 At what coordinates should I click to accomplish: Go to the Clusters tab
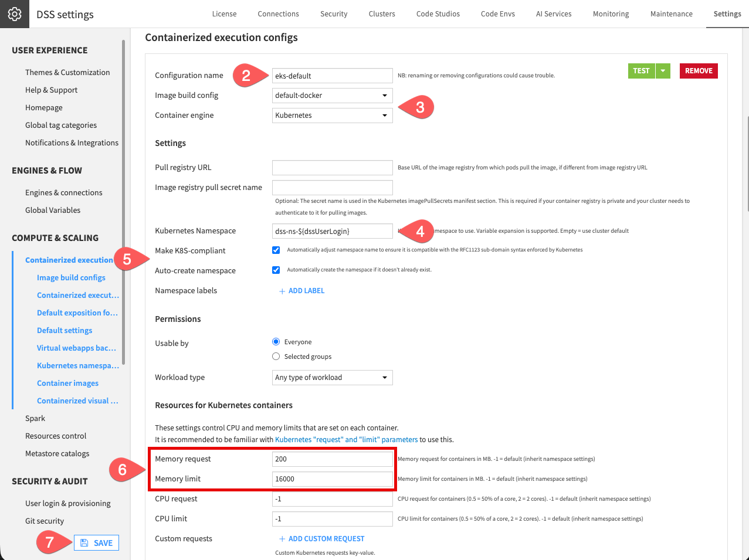(382, 14)
